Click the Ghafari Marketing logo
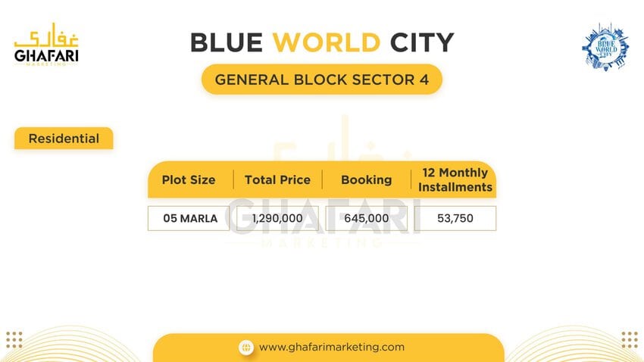Viewport: 644px width, 362px height. 46,44
